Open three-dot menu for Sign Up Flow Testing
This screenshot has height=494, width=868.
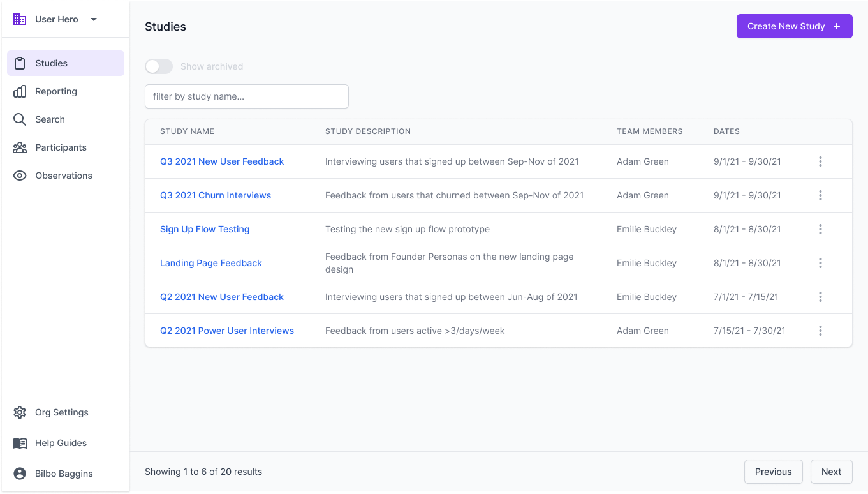click(820, 229)
